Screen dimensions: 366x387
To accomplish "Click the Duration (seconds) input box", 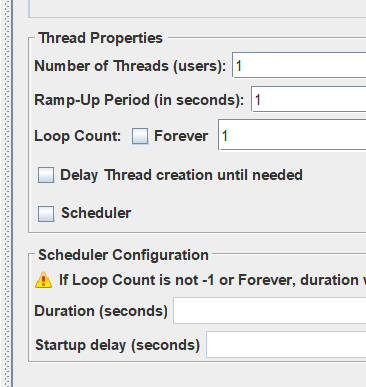I will click(270, 311).
